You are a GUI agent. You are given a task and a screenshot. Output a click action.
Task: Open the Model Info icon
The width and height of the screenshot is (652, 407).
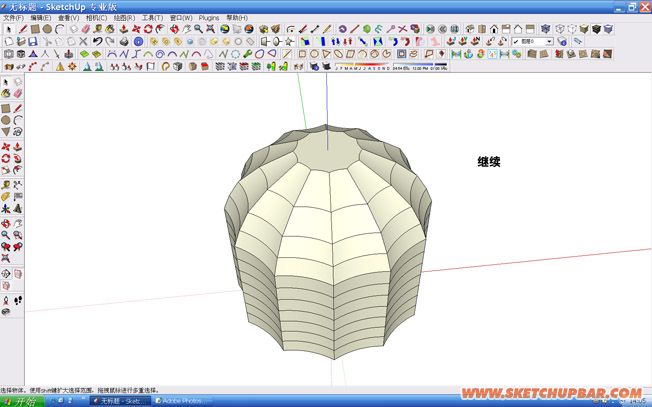(x=138, y=41)
